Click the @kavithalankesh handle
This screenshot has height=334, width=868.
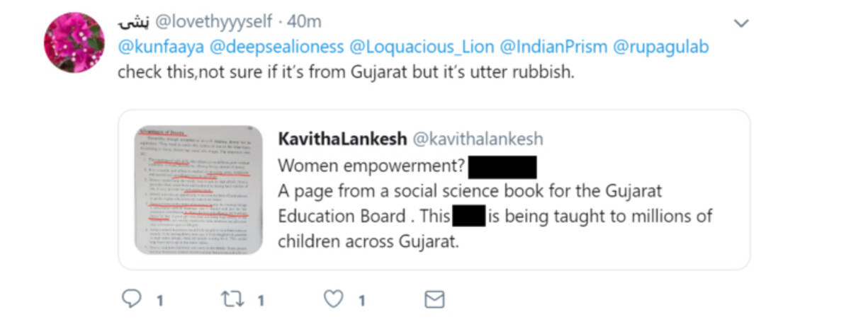coord(478,139)
